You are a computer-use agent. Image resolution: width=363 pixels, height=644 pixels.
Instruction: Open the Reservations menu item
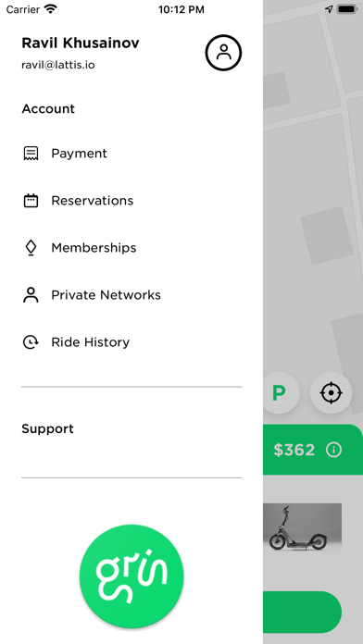coord(131,201)
